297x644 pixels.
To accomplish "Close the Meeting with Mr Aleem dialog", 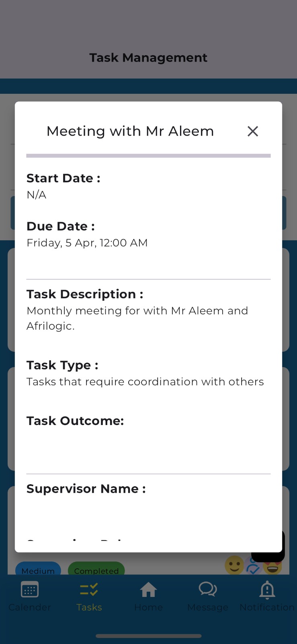I will click(x=253, y=131).
